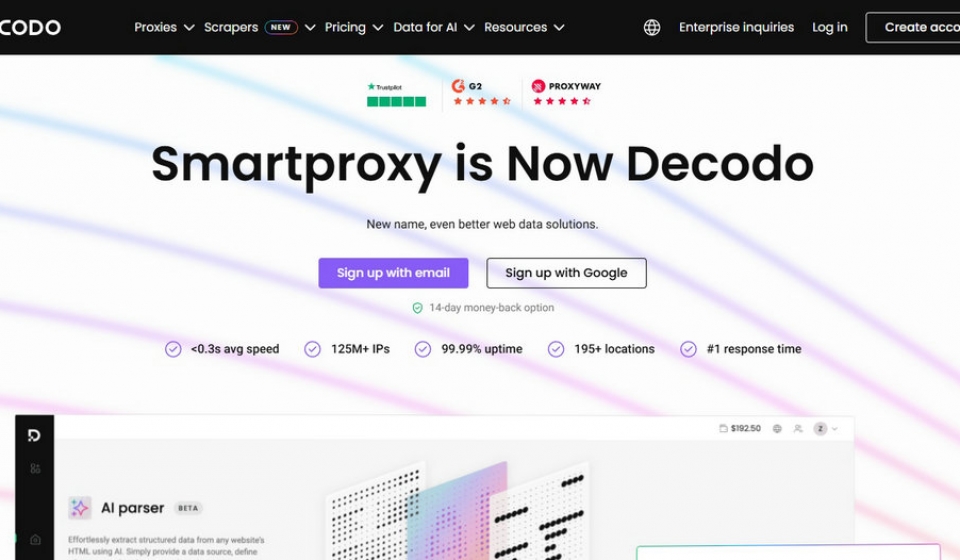Click the wallet balance $192.50
Image resolution: width=960 pixels, height=560 pixels.
pos(740,428)
